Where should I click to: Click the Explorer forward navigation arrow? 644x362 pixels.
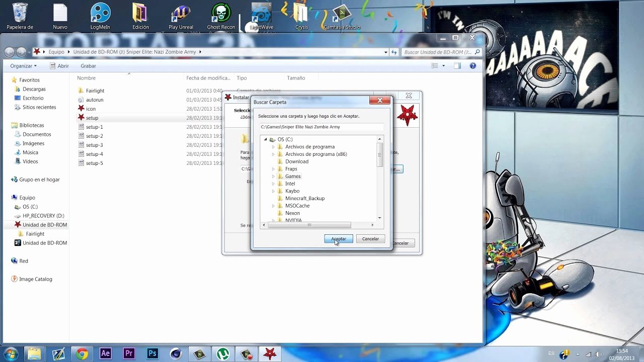21,52
